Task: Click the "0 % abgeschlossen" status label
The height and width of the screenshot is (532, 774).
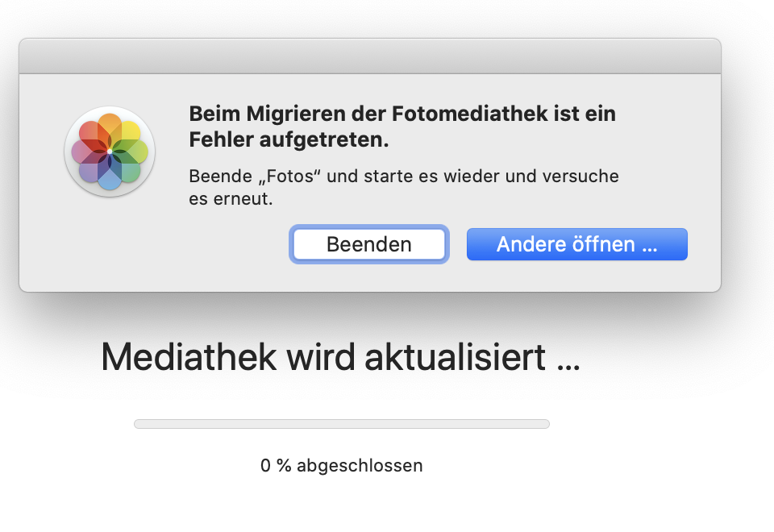Action: (341, 466)
